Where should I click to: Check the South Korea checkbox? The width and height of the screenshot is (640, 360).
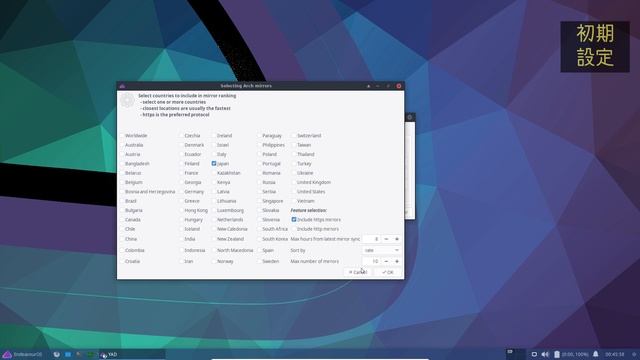click(x=259, y=239)
